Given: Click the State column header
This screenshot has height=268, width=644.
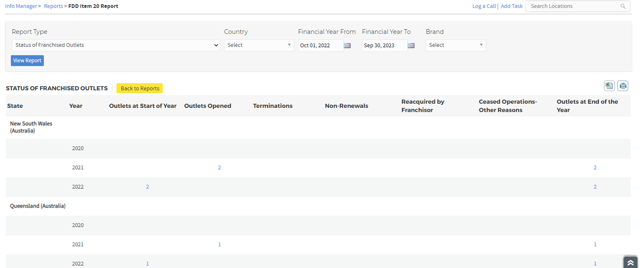Looking at the screenshot, I should [15, 106].
